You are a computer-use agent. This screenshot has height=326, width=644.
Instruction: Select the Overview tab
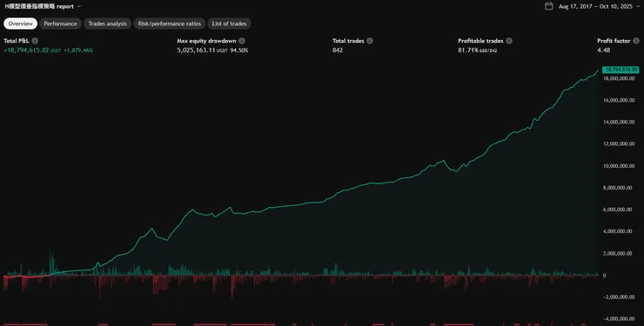(21, 23)
